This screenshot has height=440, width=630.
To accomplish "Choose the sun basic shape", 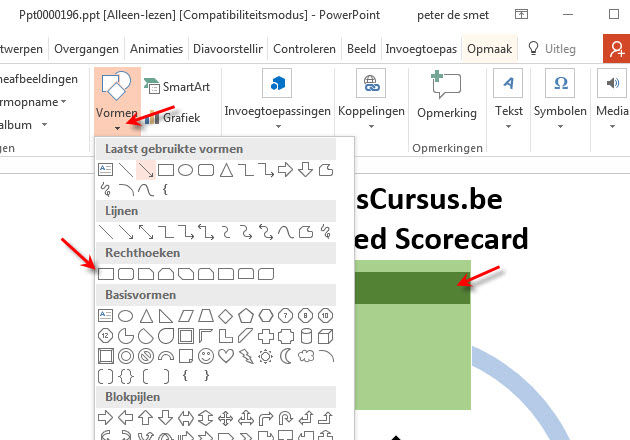I will tap(266, 356).
